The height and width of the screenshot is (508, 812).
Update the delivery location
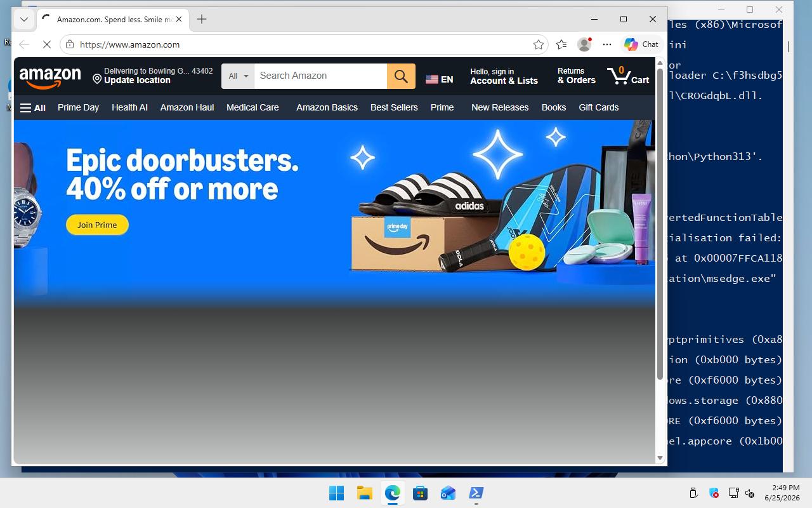(152, 76)
